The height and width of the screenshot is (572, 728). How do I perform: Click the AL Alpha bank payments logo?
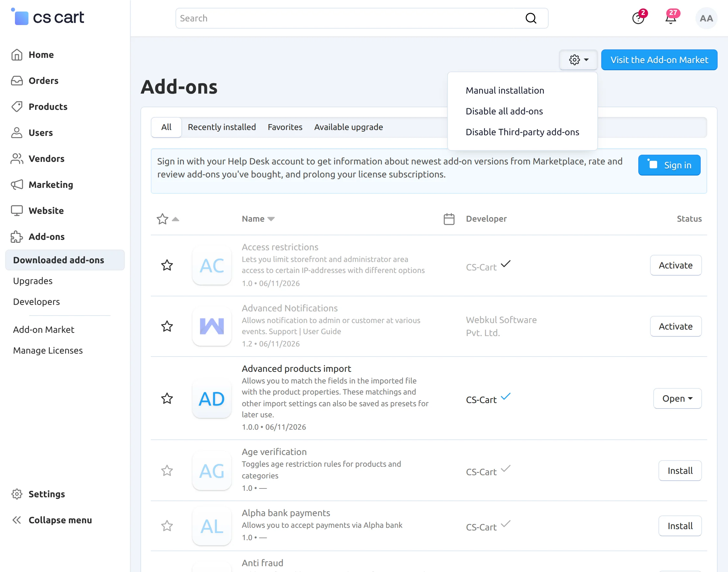(212, 526)
